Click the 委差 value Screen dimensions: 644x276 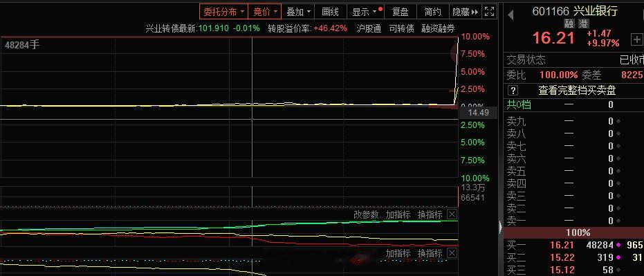tap(632, 75)
